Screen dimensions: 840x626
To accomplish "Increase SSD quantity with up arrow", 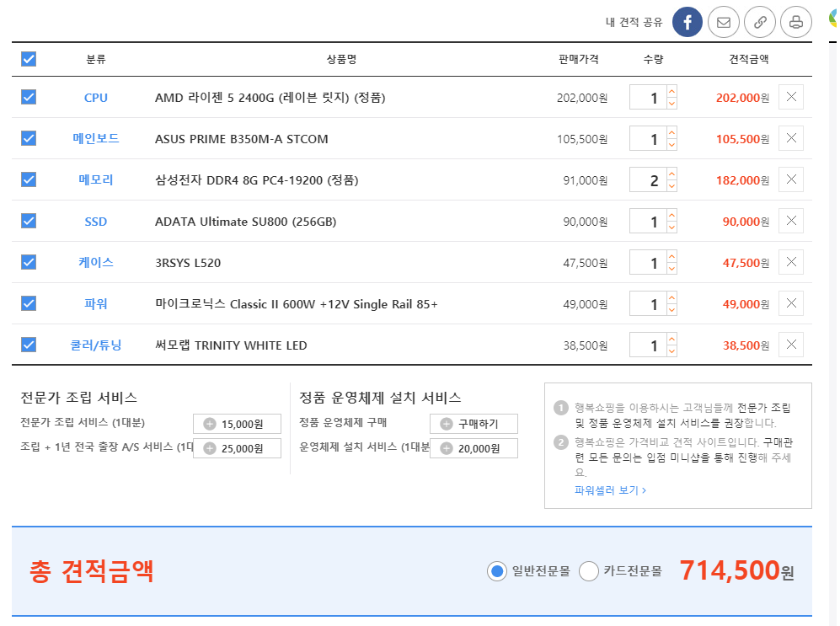I will tap(671, 215).
